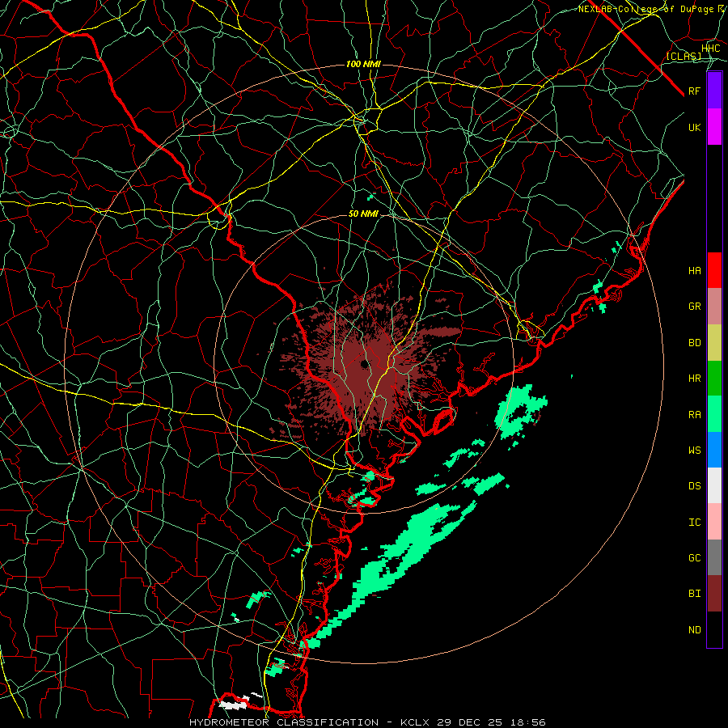This screenshot has width=728, height=728.
Task: Click the BD yellow legend swatch
Action: [x=714, y=343]
